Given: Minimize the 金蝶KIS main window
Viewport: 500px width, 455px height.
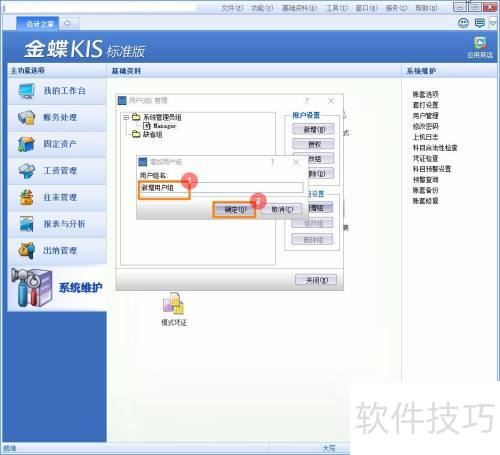Looking at the screenshot, I should click(x=460, y=7).
